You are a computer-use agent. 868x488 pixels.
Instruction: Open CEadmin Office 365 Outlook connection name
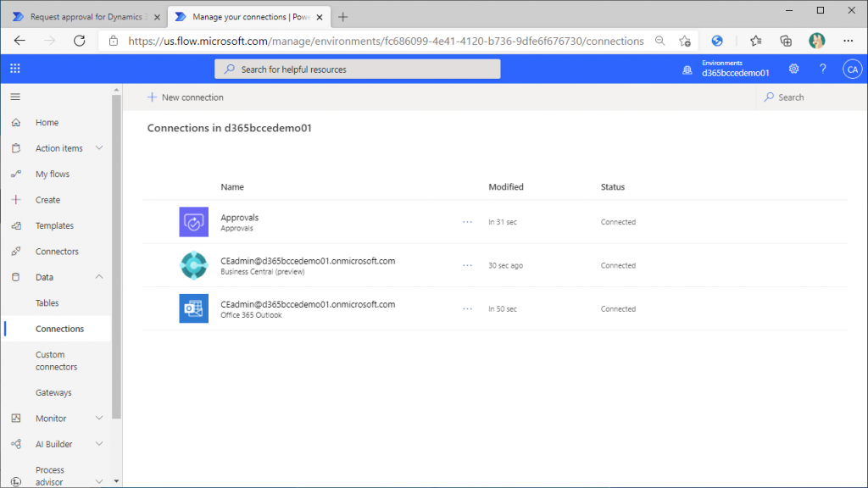(x=308, y=304)
